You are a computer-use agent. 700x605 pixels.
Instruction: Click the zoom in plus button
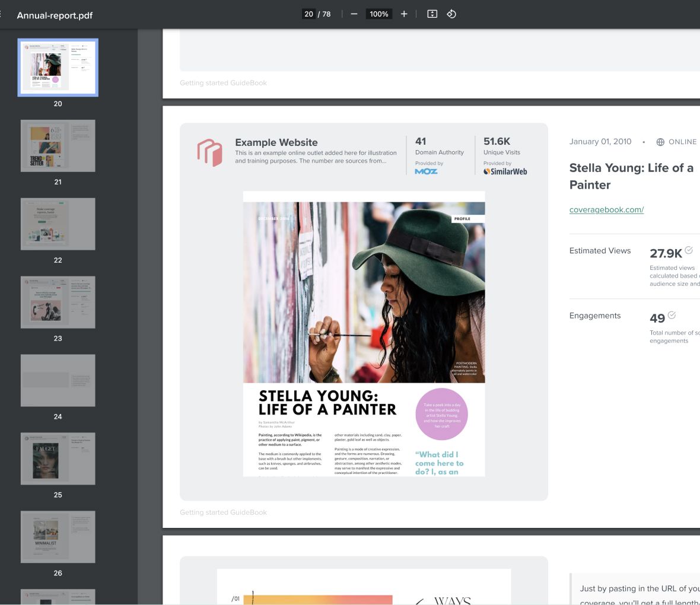404,14
